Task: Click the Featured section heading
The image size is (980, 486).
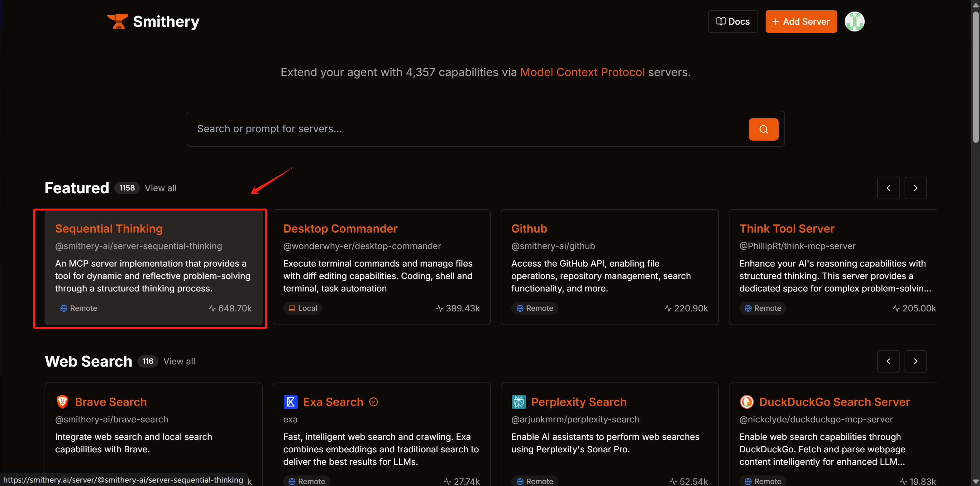Action: click(x=77, y=188)
